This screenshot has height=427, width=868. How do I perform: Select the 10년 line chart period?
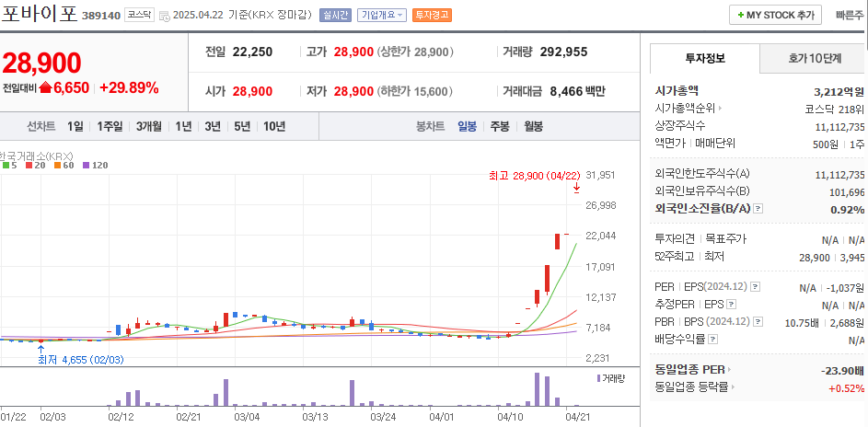tap(274, 126)
